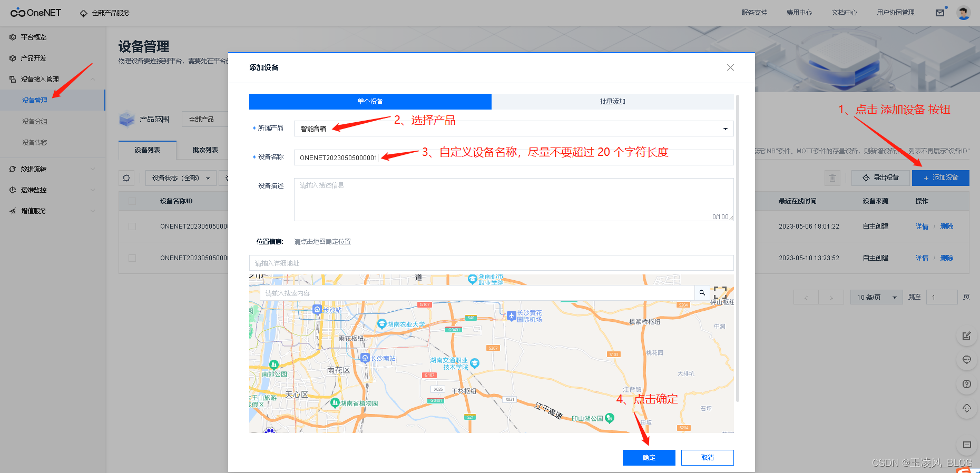Screen dimensions: 980x473
Task: Click the 详细地址 input field
Action: click(492, 263)
